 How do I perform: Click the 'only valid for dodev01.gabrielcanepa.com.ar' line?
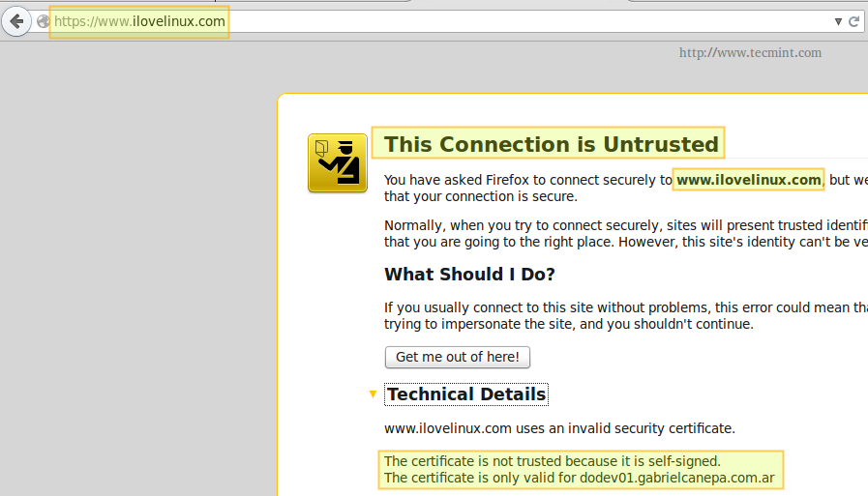[579, 478]
